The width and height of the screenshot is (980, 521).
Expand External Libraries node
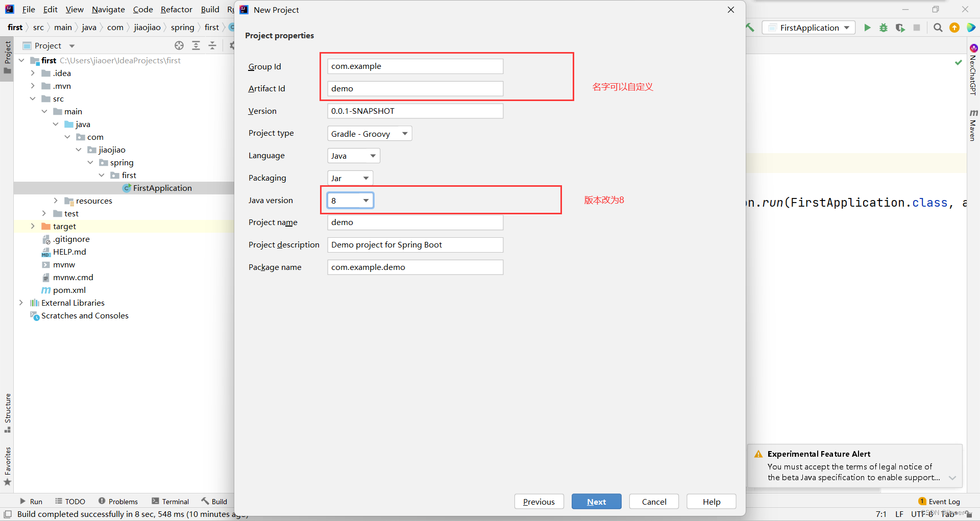[21, 303]
